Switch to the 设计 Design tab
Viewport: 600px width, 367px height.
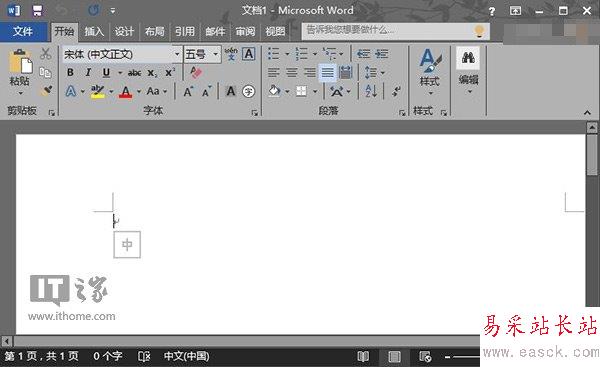(x=124, y=31)
